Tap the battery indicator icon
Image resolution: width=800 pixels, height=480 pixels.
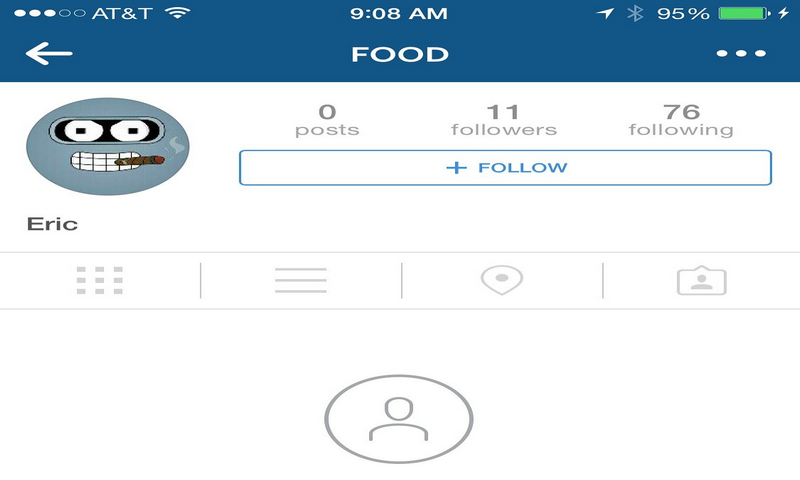pos(744,13)
